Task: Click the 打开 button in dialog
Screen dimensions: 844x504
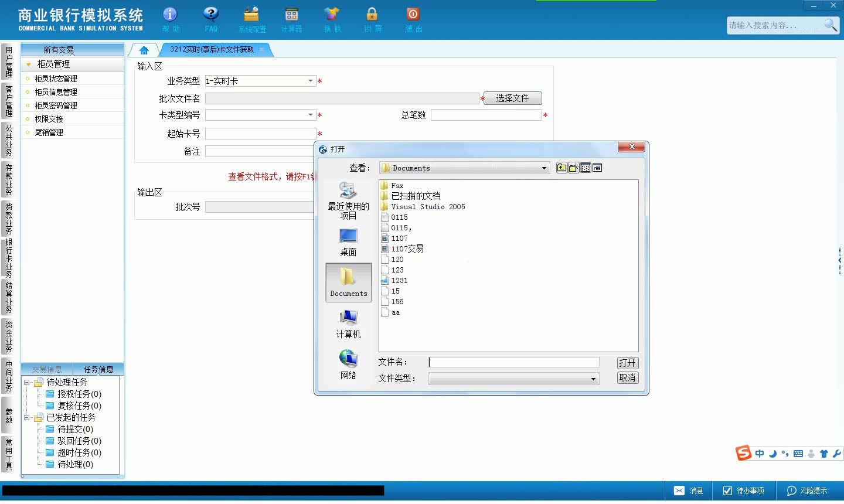Action: click(x=627, y=363)
